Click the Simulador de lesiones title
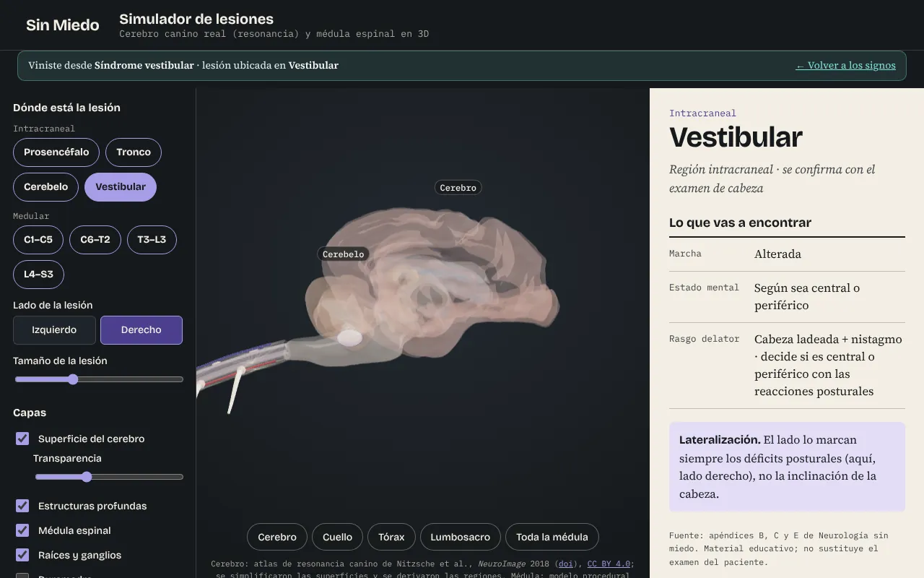The height and width of the screenshot is (578, 924). pyautogui.click(x=196, y=20)
